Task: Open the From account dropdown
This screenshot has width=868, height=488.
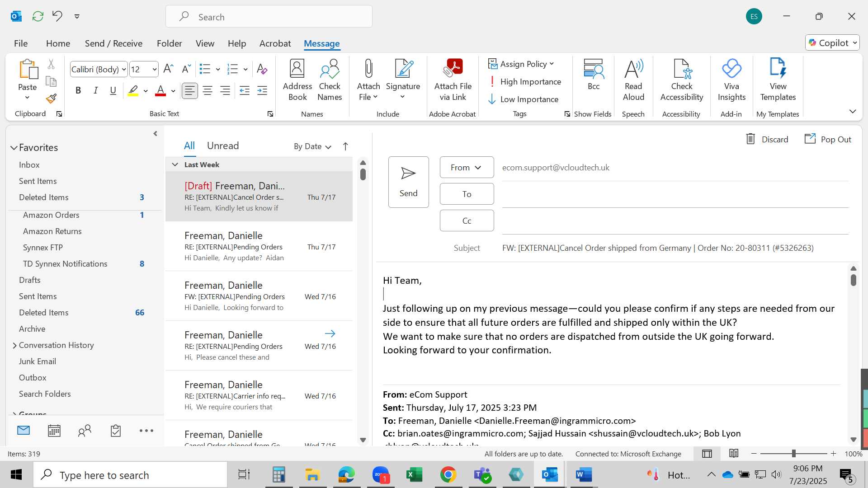Action: [x=467, y=168]
